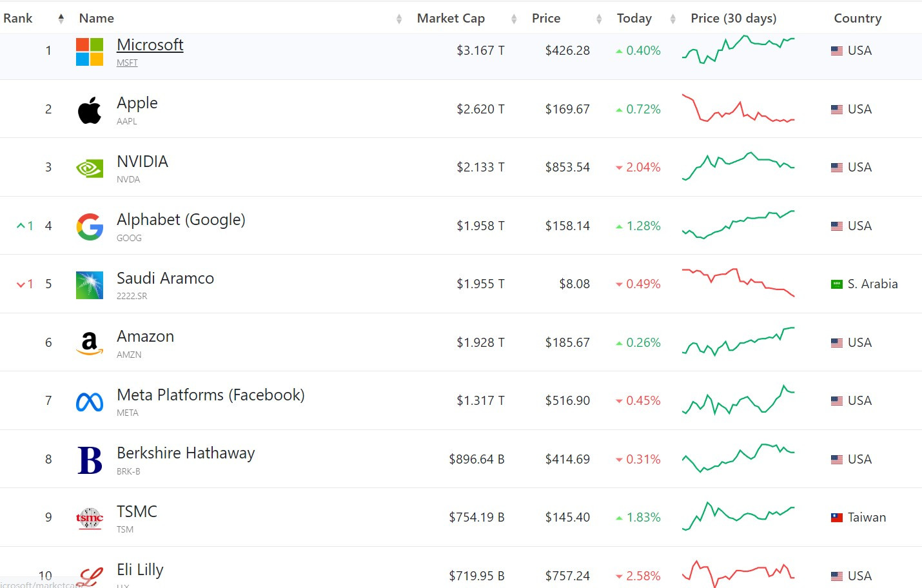Toggle sorting by Market Cap
The image size is (922, 588).
click(x=513, y=18)
